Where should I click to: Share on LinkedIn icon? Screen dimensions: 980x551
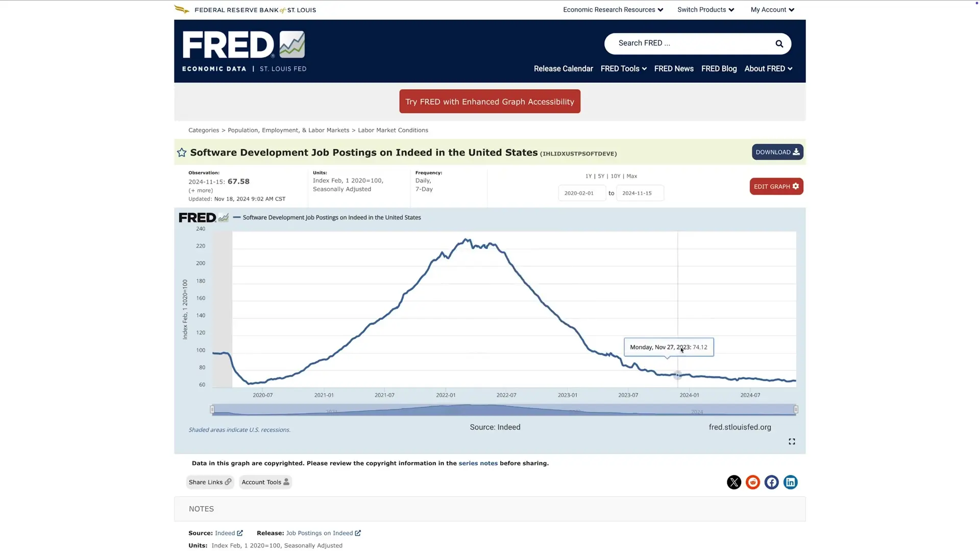(x=790, y=482)
